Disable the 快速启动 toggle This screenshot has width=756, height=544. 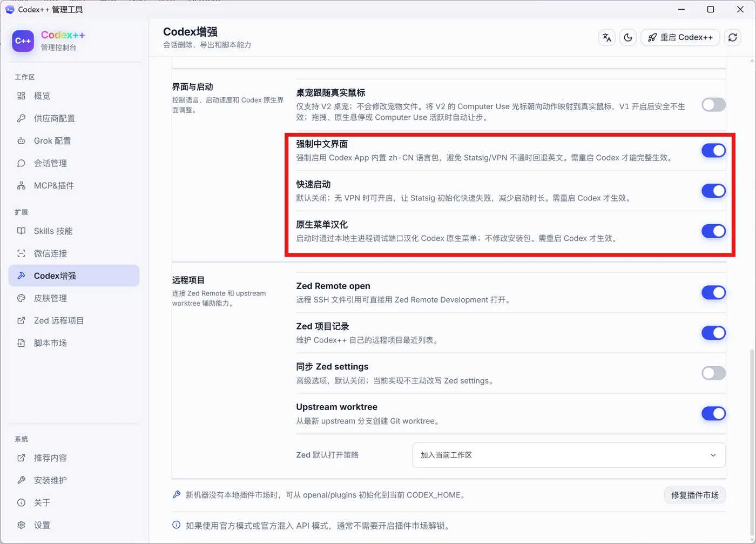point(713,191)
